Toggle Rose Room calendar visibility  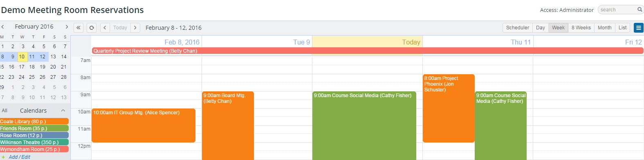34,135
